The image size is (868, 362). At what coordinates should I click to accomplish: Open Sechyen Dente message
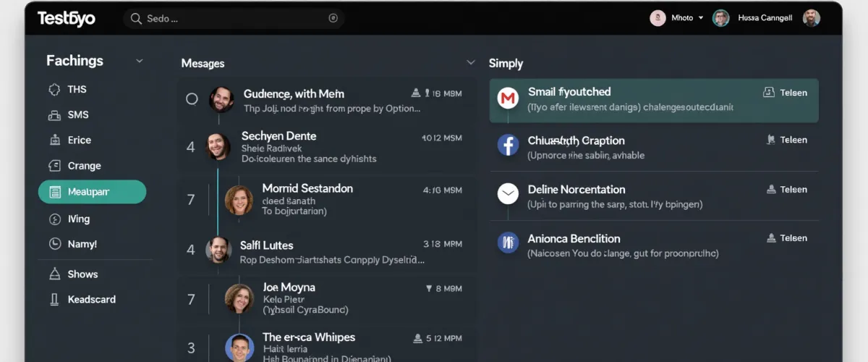[327, 147]
